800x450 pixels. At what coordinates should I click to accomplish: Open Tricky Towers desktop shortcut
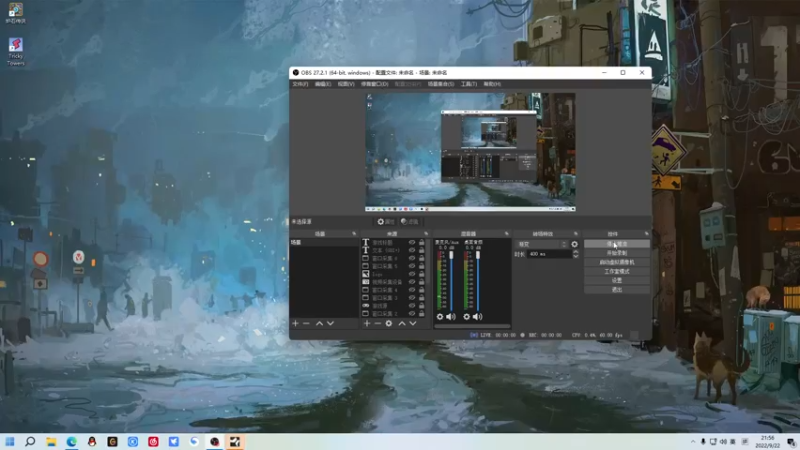pos(16,52)
